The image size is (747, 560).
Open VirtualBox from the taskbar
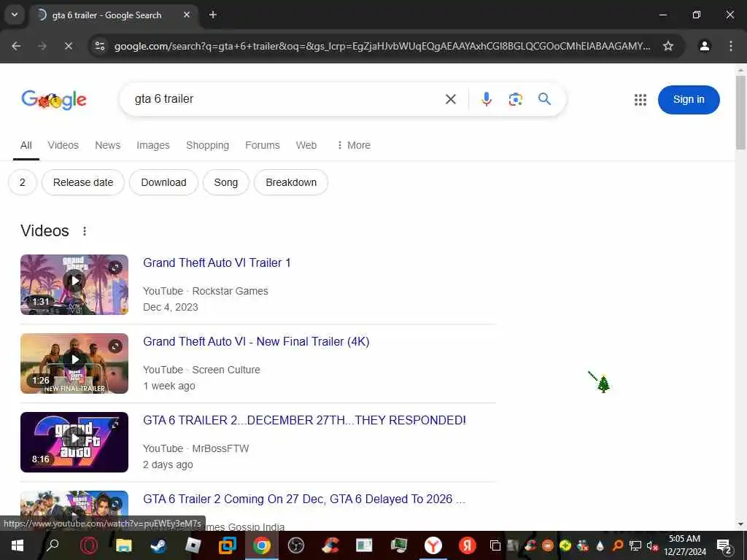(x=228, y=545)
